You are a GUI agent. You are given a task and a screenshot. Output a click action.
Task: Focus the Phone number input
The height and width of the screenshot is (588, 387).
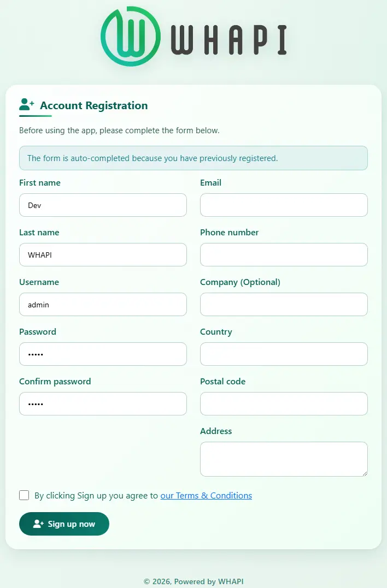pyautogui.click(x=284, y=254)
